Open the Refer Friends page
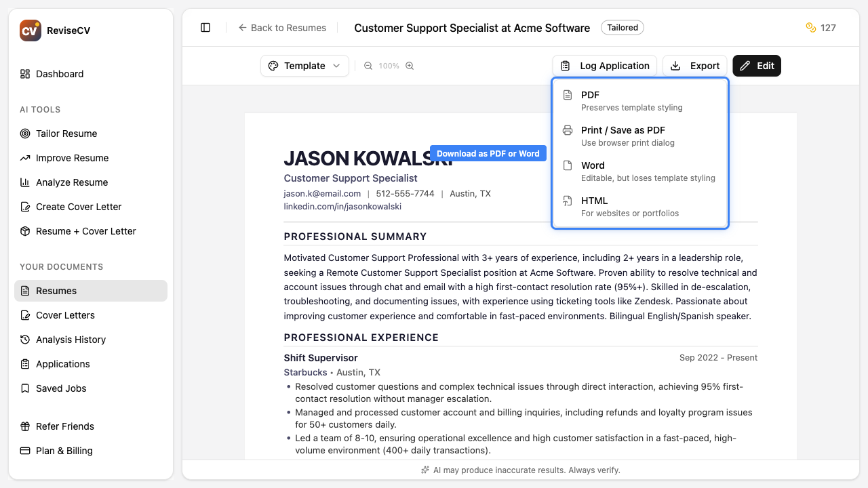 64,426
